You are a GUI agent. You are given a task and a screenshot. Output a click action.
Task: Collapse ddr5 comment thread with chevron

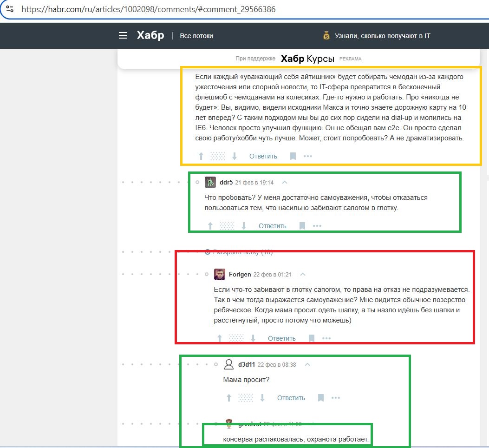coord(285,182)
